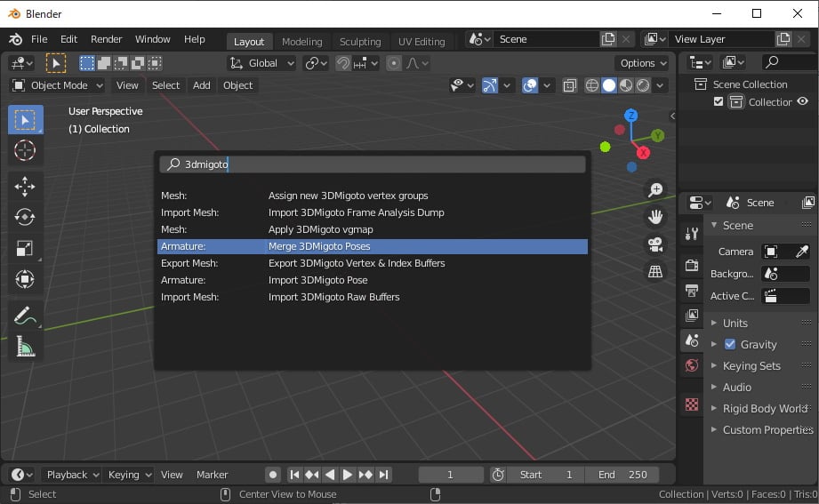819x504 pixels.
Task: Select the Select Box tool in toolbar
Action: (x=25, y=120)
